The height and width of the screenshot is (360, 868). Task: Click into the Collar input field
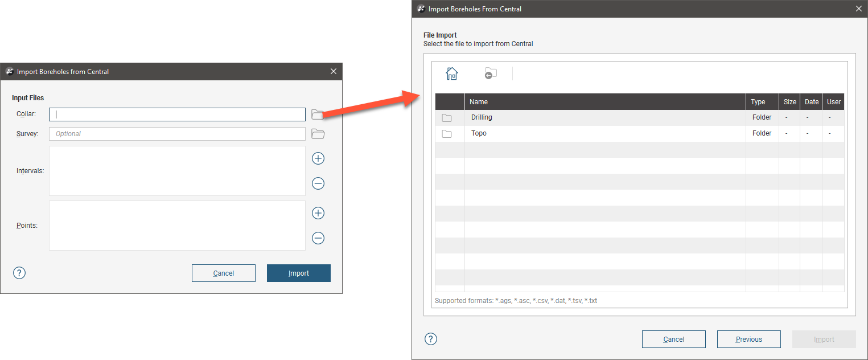click(x=177, y=114)
